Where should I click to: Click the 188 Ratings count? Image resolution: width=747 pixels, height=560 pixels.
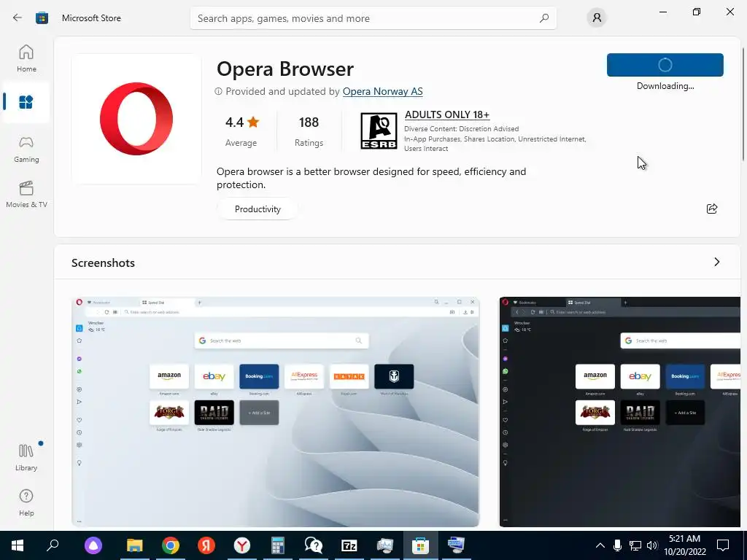point(309,131)
